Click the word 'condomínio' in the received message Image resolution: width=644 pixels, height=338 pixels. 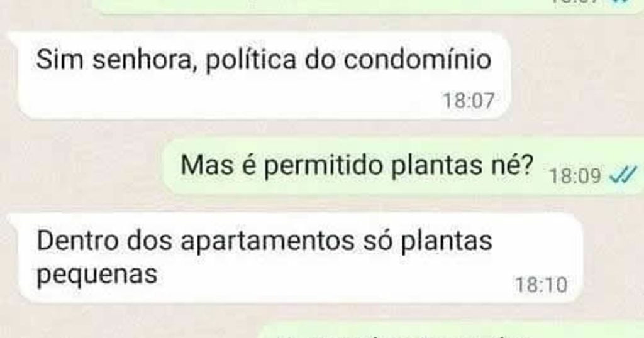[417, 60]
